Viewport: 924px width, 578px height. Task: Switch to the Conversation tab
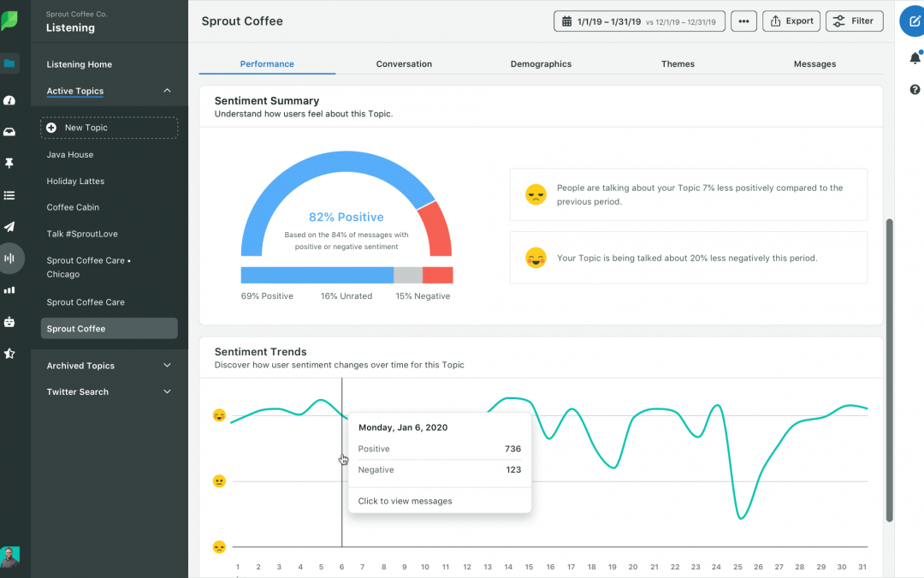(x=404, y=63)
